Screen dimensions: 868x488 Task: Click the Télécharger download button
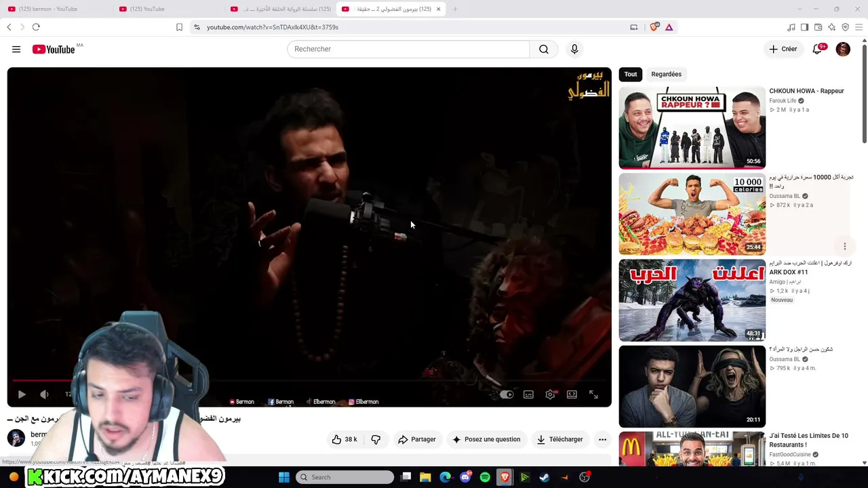pos(559,439)
